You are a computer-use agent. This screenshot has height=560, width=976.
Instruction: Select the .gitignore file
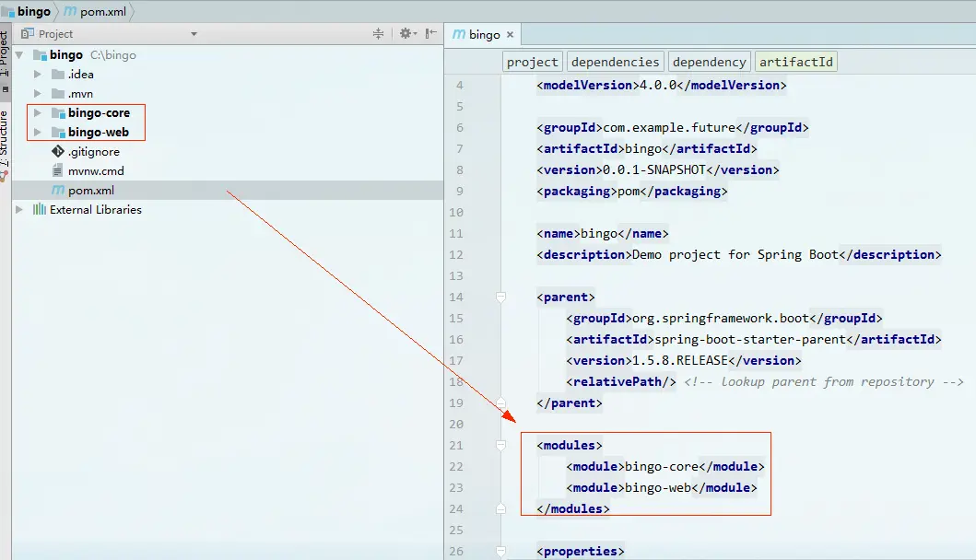(93, 151)
